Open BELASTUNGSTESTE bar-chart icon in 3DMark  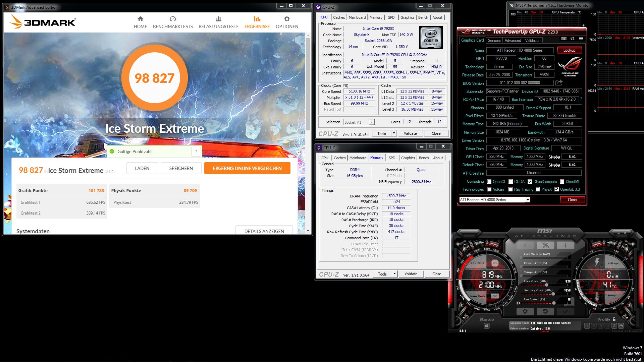(x=218, y=19)
